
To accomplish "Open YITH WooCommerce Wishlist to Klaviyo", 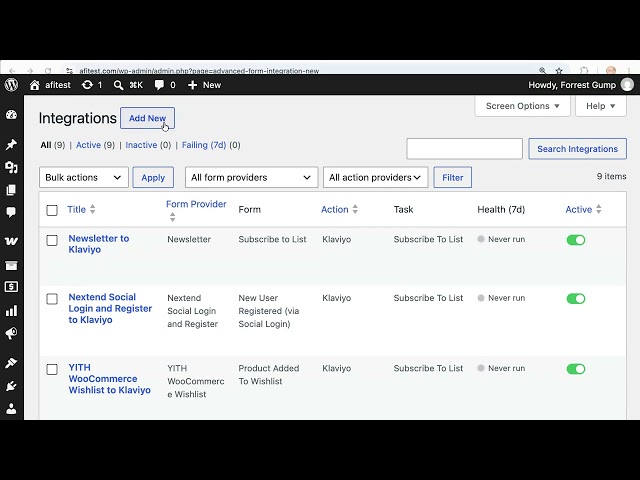I will [x=109, y=378].
